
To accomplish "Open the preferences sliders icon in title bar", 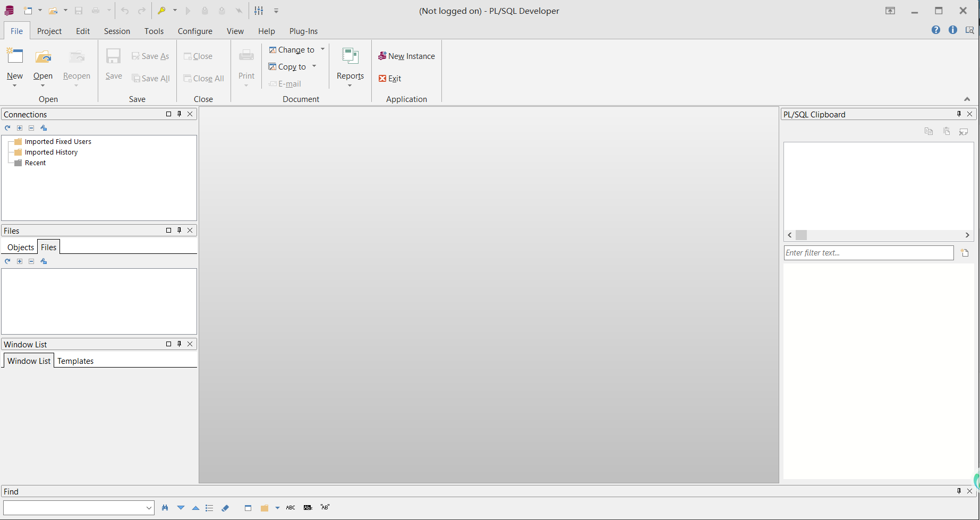I will (259, 11).
